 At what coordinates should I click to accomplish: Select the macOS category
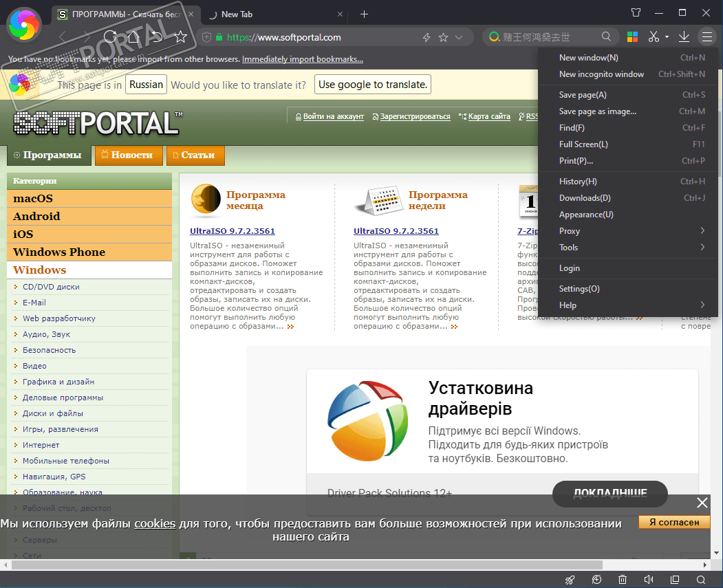click(89, 199)
